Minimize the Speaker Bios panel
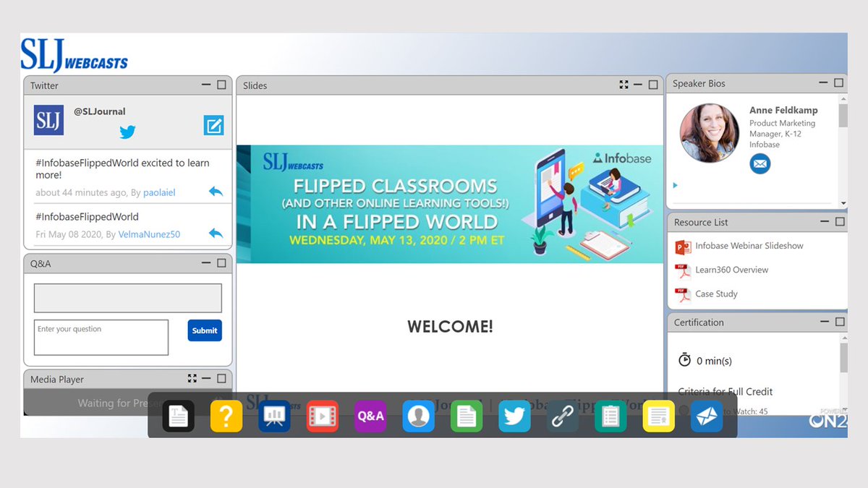The height and width of the screenshot is (488, 868). 823,83
